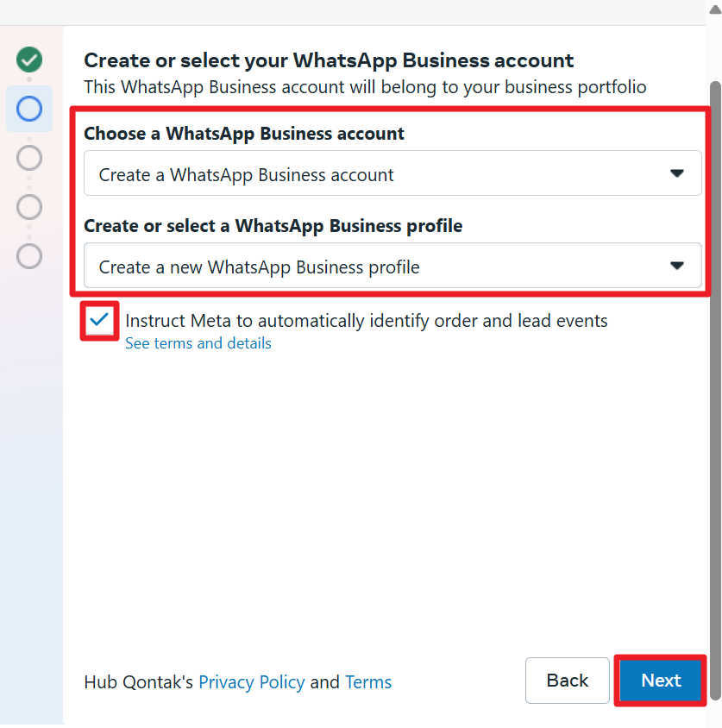
Task: Click the last step circle indicator
Action: tap(29, 256)
